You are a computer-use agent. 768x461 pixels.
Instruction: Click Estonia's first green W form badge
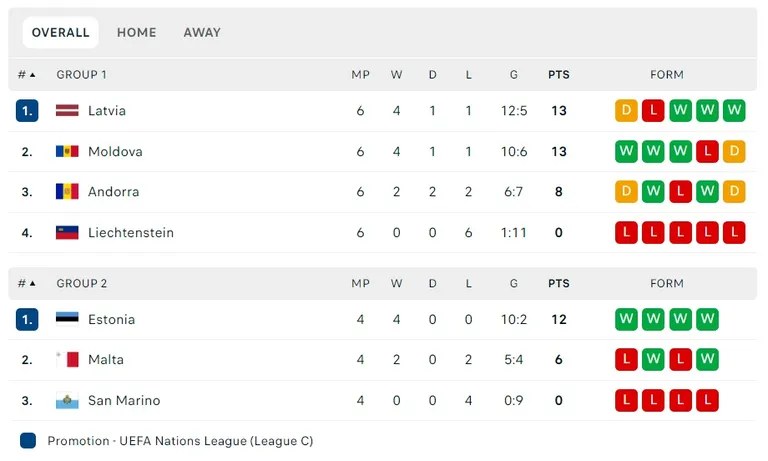(626, 319)
